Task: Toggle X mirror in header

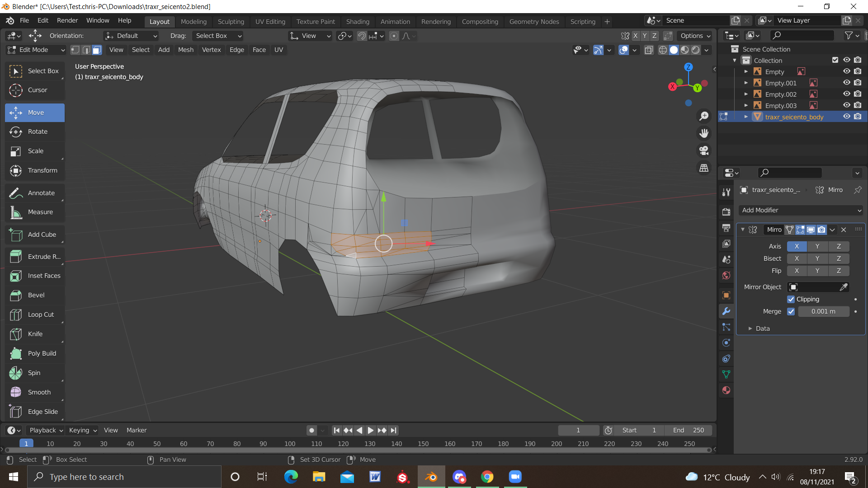Action: (x=636, y=36)
